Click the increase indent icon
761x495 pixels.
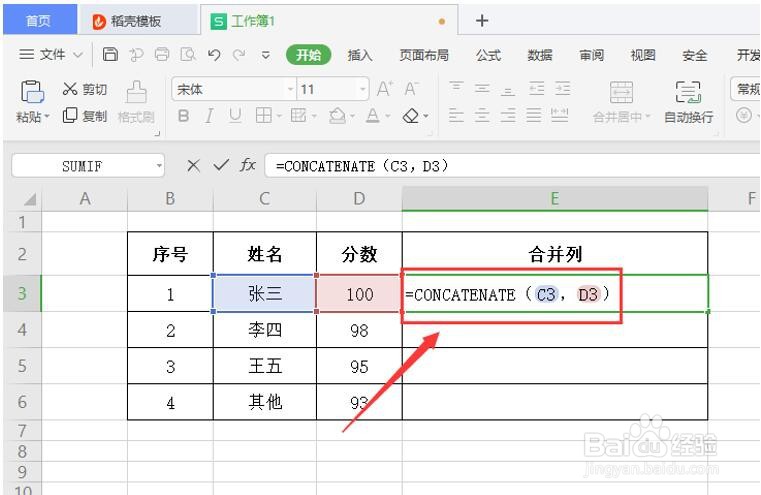coord(562,88)
